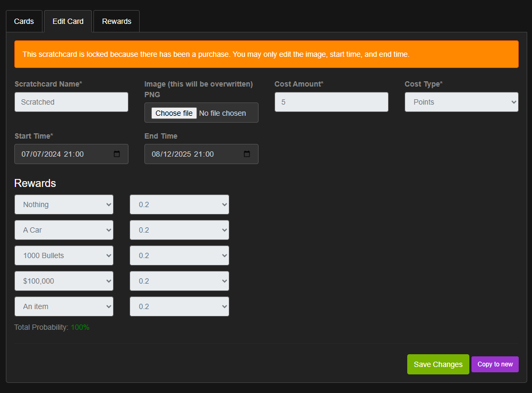The image size is (532, 393).
Task: Open the End Time calendar picker icon
Action: point(247,155)
